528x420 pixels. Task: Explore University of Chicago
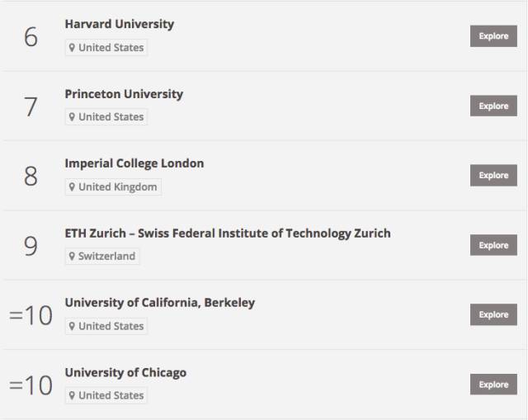click(493, 385)
